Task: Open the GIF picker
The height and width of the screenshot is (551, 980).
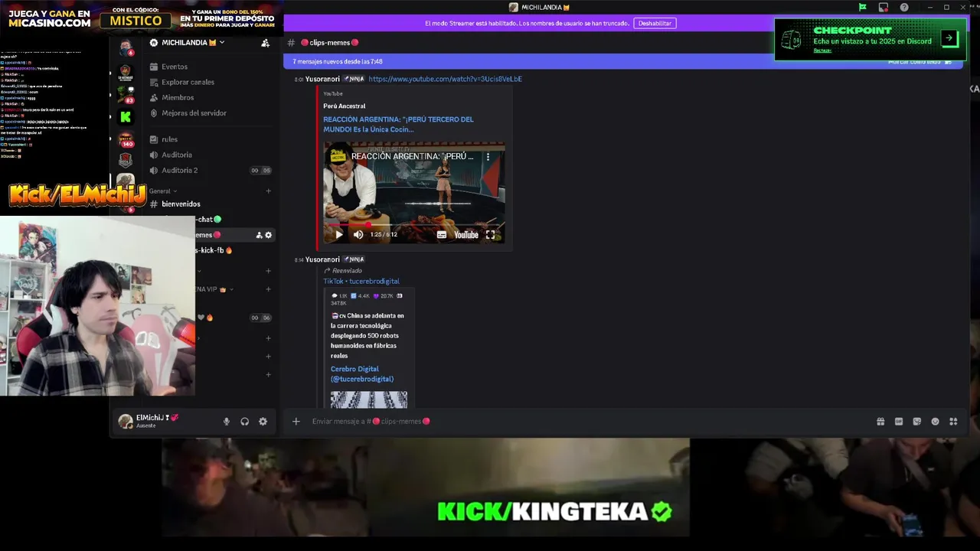Action: point(898,421)
